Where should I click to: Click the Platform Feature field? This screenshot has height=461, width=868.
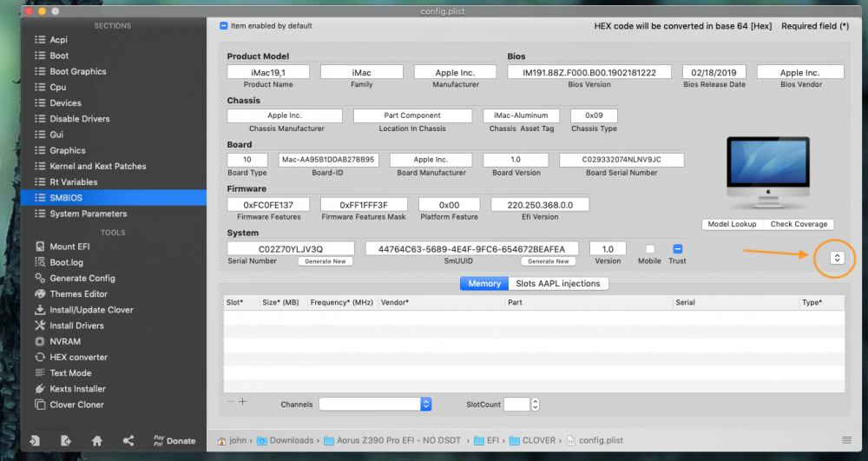449,205
